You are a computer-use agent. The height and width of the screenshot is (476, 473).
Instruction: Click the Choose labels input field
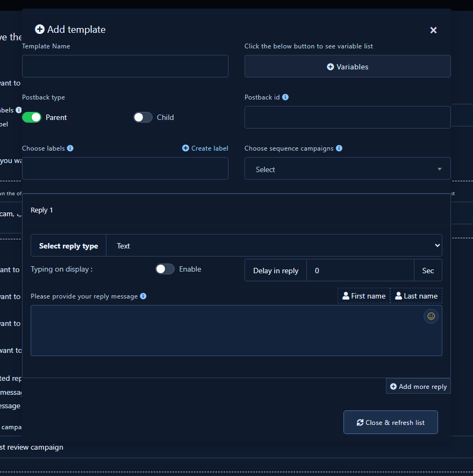(x=125, y=168)
